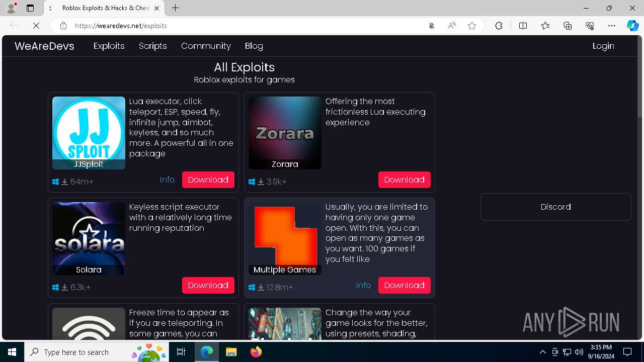The width and height of the screenshot is (644, 362).
Task: View site information lock icon
Action: point(63,26)
